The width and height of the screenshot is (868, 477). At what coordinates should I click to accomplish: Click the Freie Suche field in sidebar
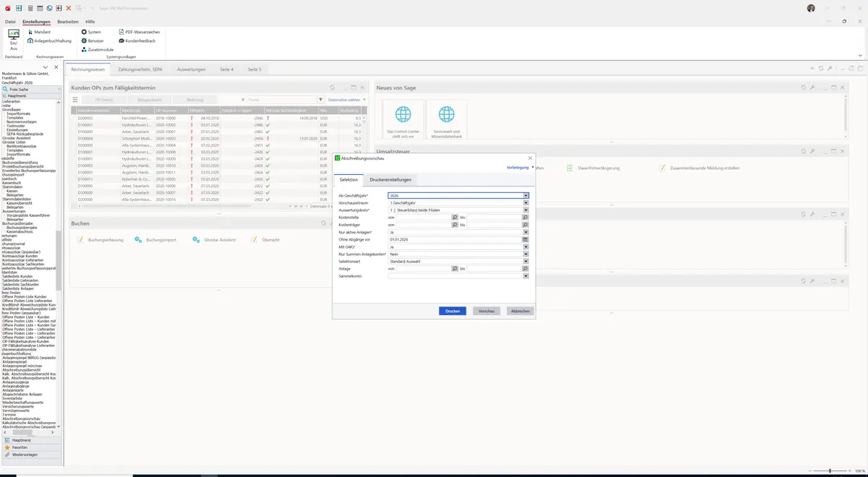click(31, 89)
